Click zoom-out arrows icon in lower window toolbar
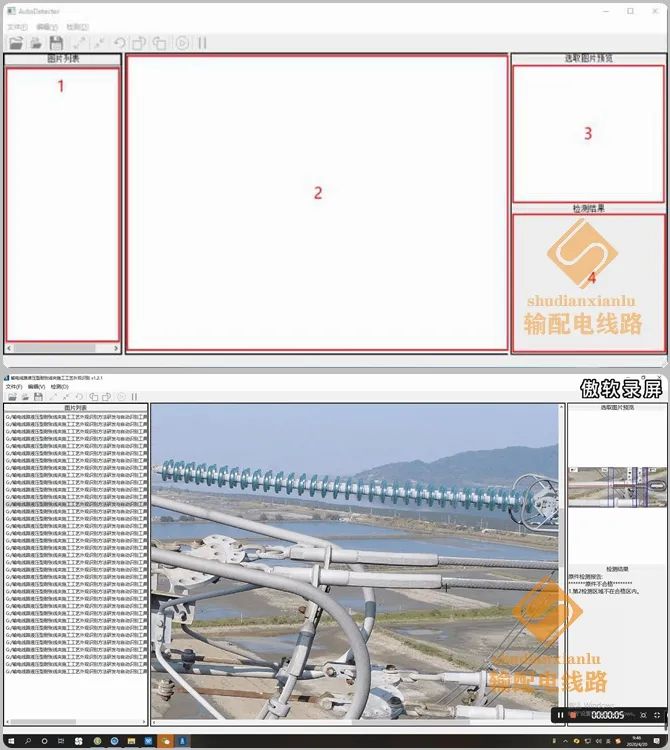Viewport: 670px width, 750px height. tap(66, 397)
